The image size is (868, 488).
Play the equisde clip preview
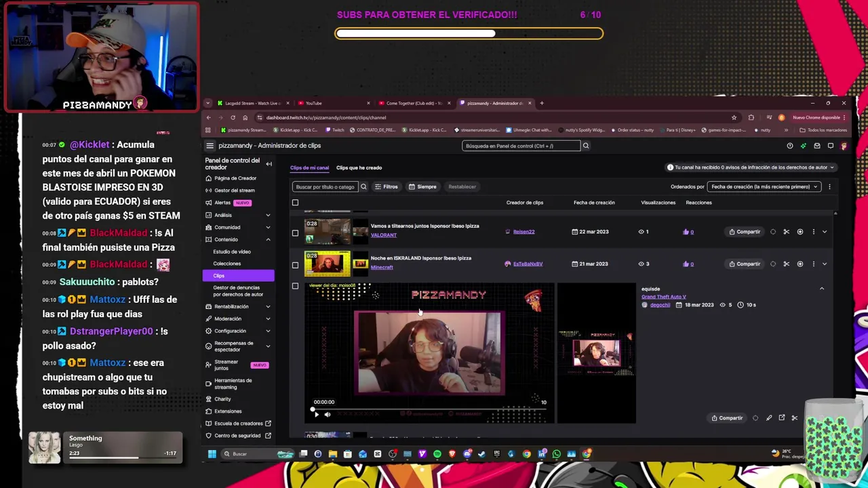click(316, 415)
